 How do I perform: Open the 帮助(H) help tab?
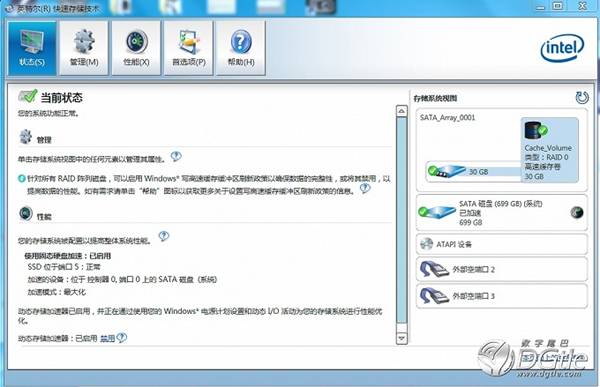point(241,48)
